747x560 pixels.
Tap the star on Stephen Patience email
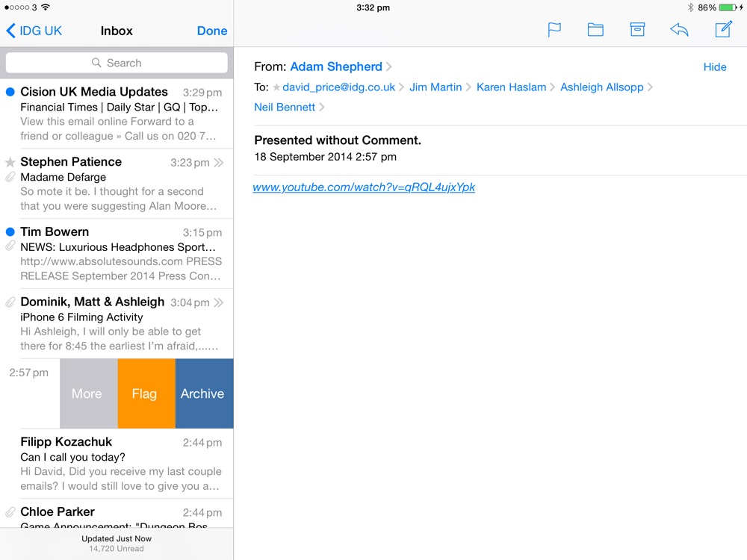10,162
